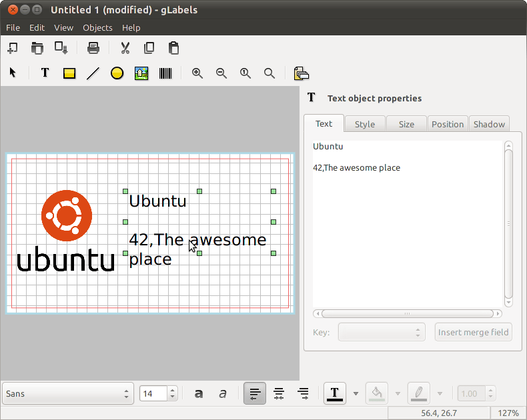Click scroll right arrow of text editor

(498, 313)
